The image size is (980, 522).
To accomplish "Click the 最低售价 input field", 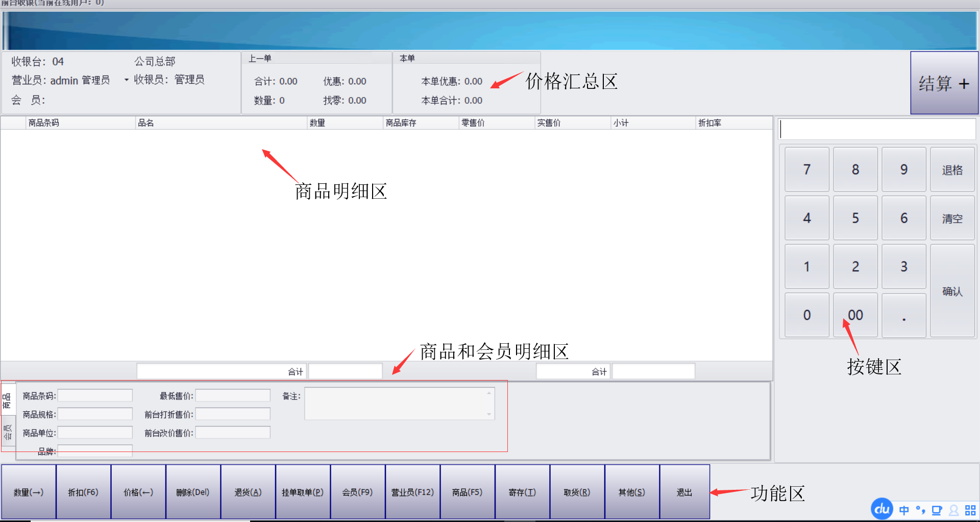I will click(x=233, y=395).
